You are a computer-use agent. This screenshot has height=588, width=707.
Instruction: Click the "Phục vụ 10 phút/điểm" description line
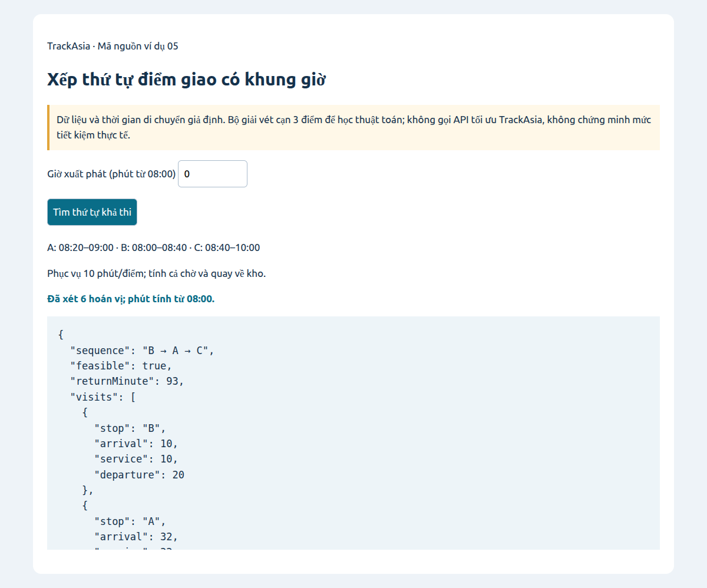(x=157, y=274)
